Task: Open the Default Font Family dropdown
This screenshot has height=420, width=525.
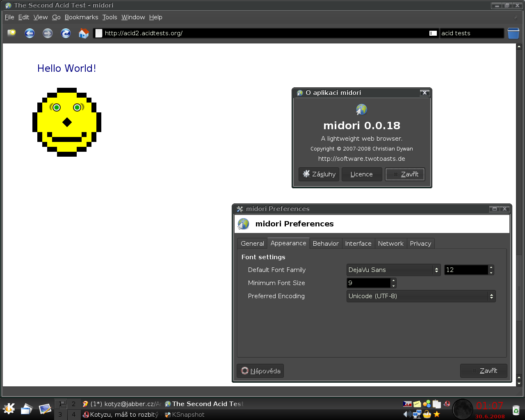Action: point(394,270)
